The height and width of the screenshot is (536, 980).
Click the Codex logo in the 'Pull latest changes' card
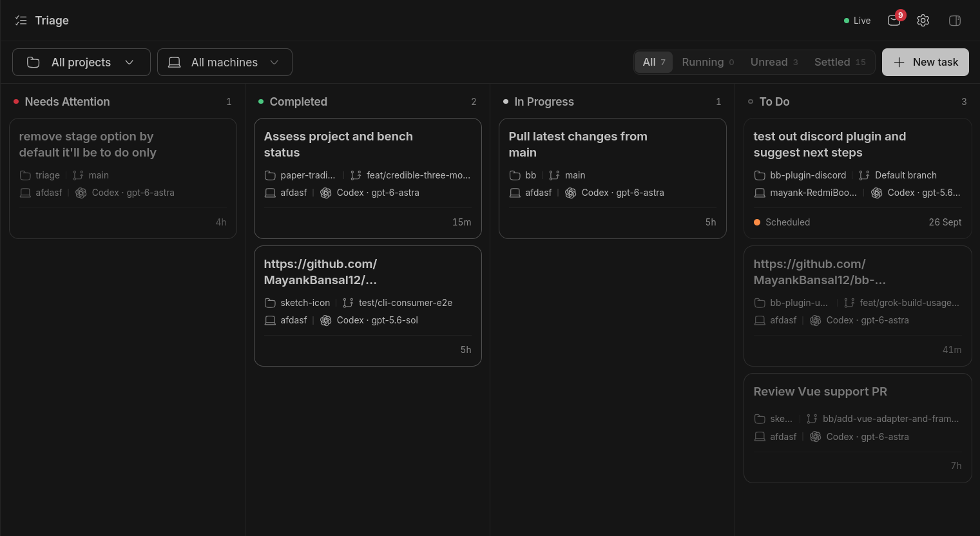point(571,193)
